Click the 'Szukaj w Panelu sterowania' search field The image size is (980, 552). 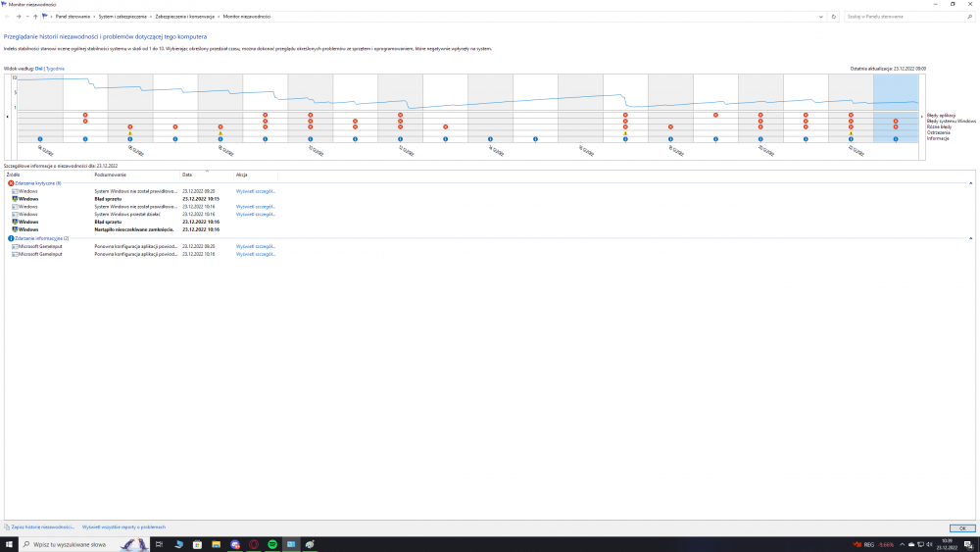tap(902, 17)
